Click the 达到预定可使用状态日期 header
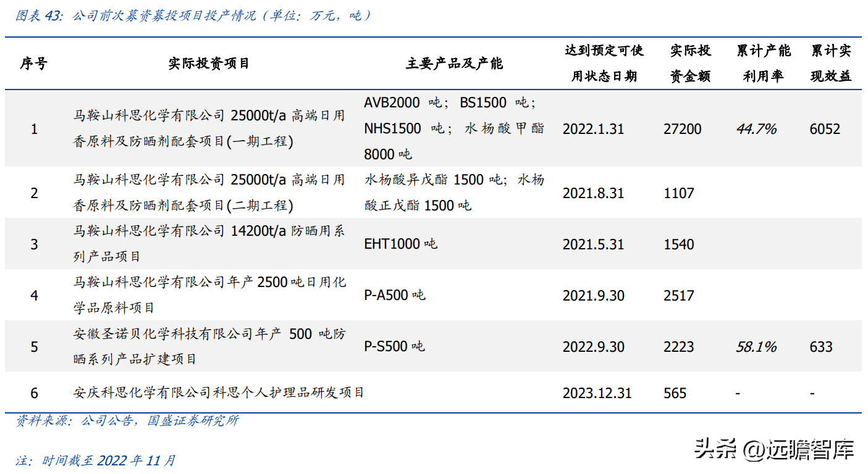Screen dimensions: 868x474 pyautogui.click(x=604, y=63)
